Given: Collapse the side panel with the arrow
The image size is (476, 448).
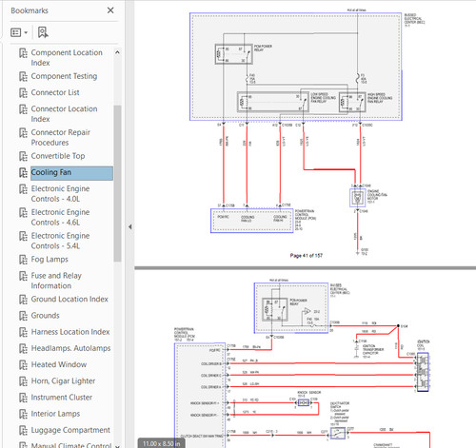Looking at the screenshot, I should tap(129, 227).
